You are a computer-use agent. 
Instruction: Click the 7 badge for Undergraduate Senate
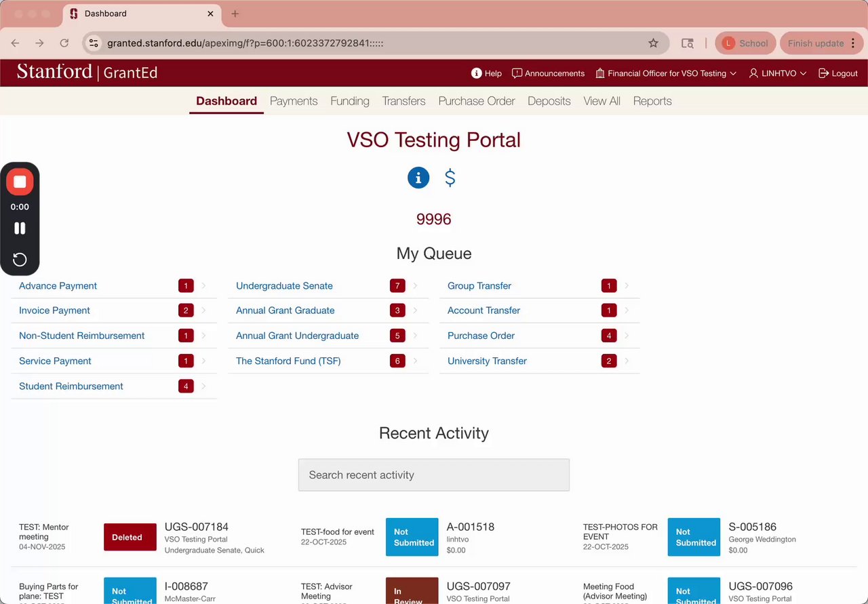click(397, 285)
